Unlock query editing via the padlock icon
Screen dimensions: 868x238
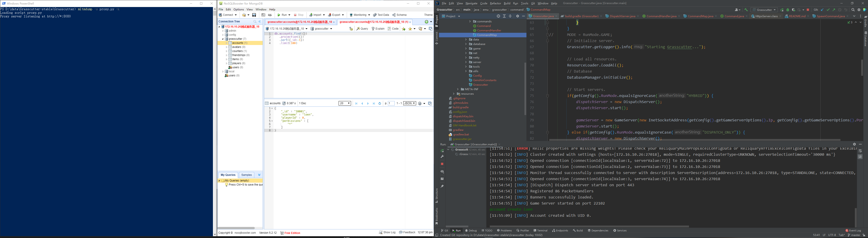point(351,29)
